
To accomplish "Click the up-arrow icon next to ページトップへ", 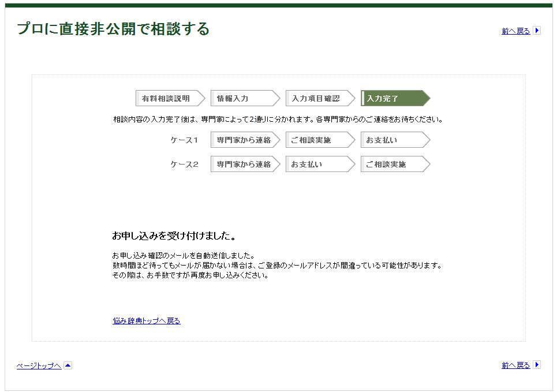I will tap(68, 365).
